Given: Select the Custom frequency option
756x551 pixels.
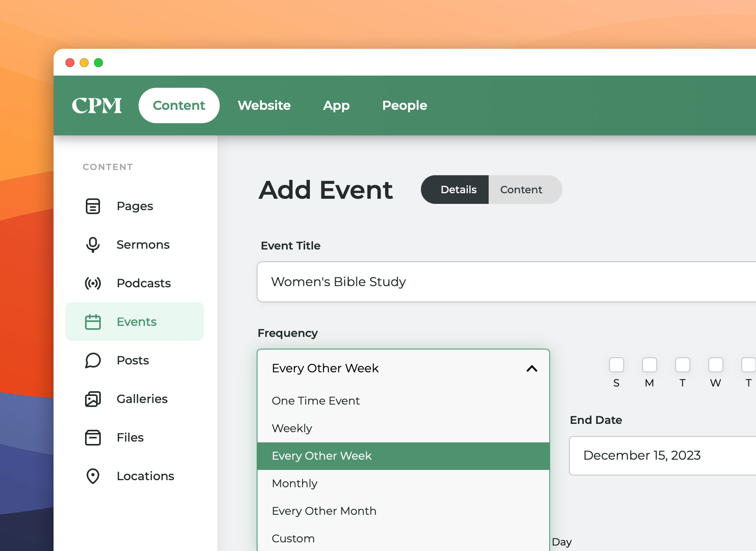Looking at the screenshot, I should tap(293, 538).
